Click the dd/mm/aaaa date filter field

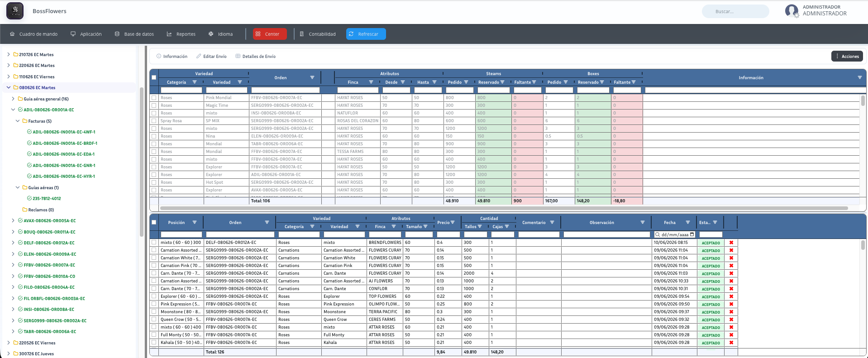[675, 234]
